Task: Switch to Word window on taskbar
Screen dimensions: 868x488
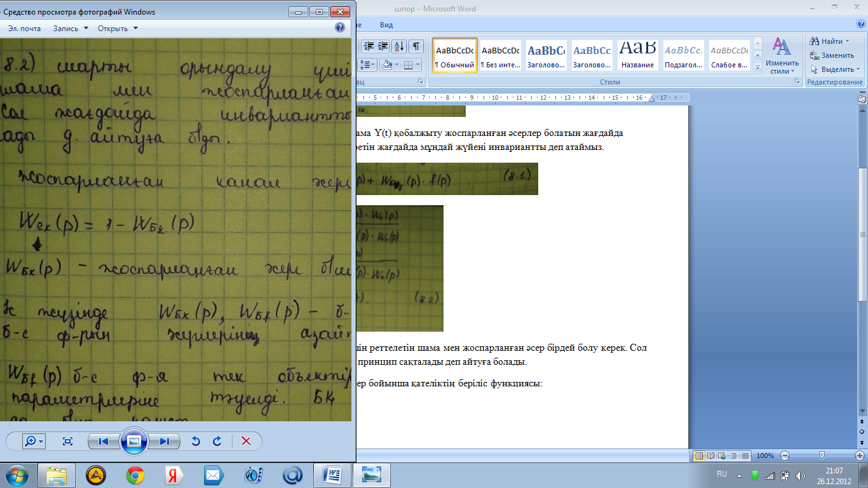Action: click(x=332, y=475)
